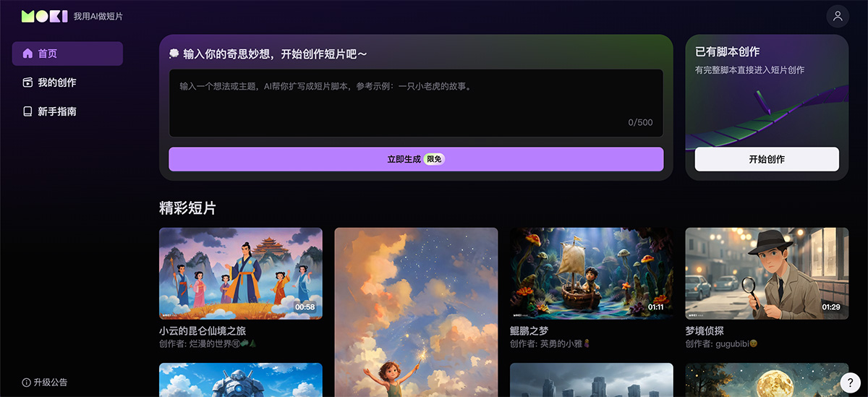Click the upgrade announcement info icon
Image resolution: width=868 pixels, height=397 pixels.
coord(26,382)
